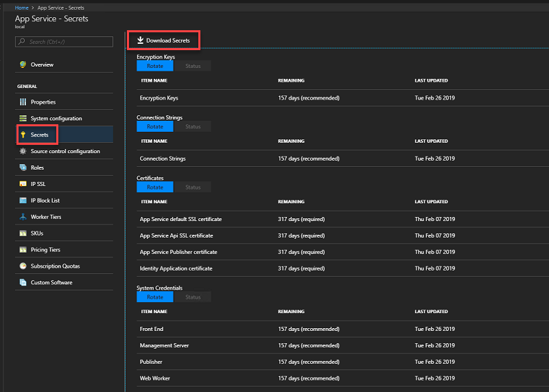This screenshot has height=392, width=549.
Task: Click the download arrow icon in toolbar
Action: (x=140, y=41)
